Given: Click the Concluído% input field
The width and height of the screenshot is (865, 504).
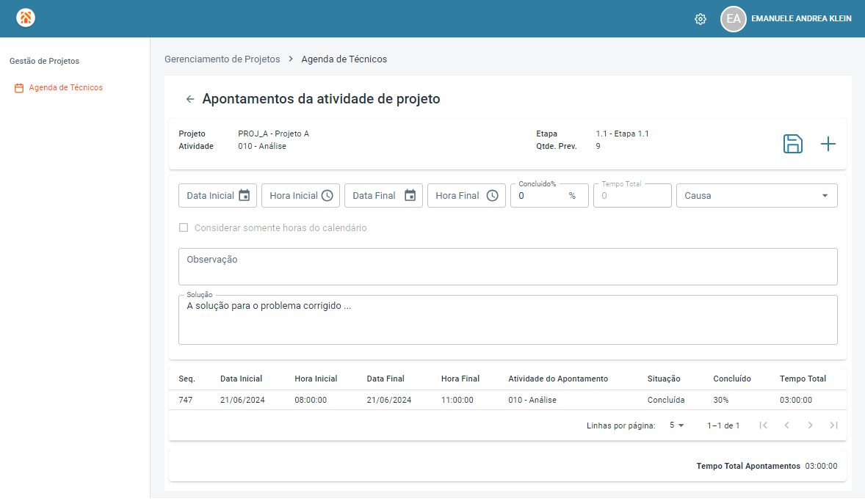Looking at the screenshot, I should pos(549,196).
